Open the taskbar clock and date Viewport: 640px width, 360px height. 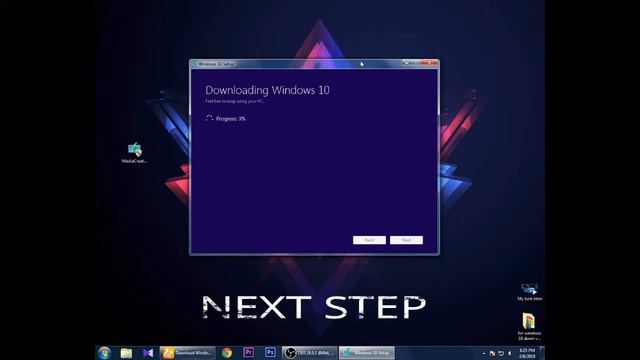(527, 353)
